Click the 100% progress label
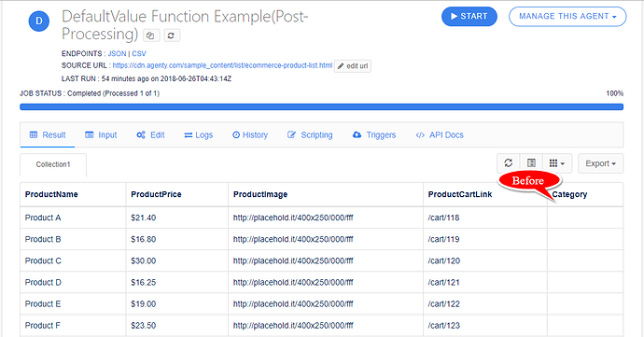This screenshot has width=644, height=337. point(614,93)
